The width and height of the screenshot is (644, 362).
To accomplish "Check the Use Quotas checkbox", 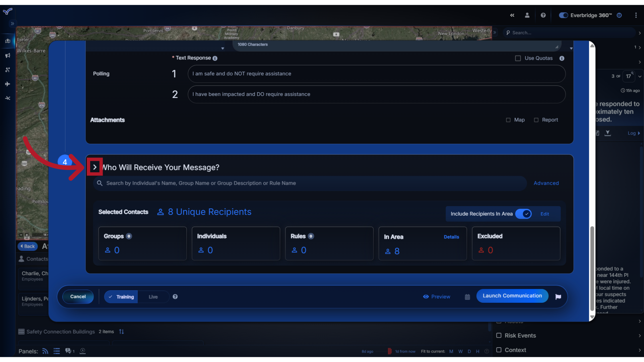I will coord(518,57).
